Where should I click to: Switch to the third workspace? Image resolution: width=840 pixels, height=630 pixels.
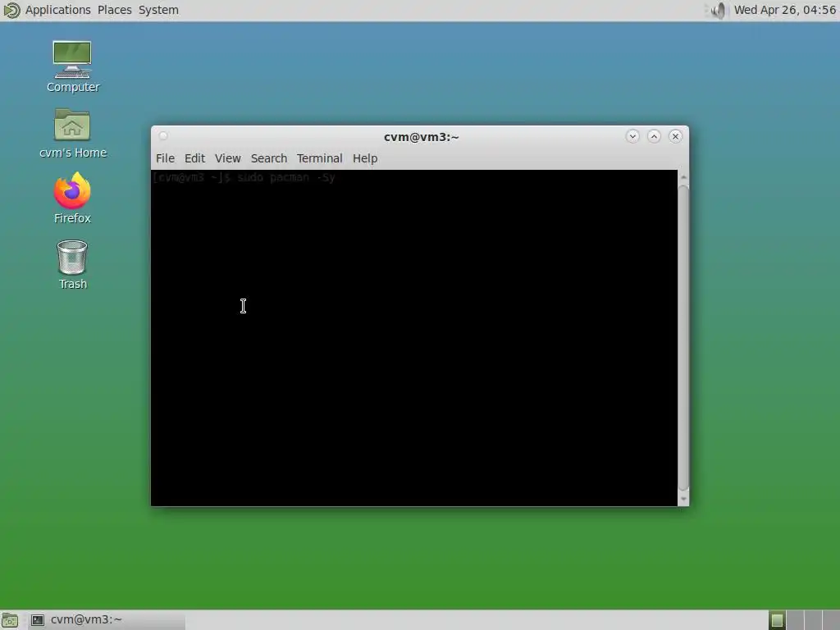[813, 620]
